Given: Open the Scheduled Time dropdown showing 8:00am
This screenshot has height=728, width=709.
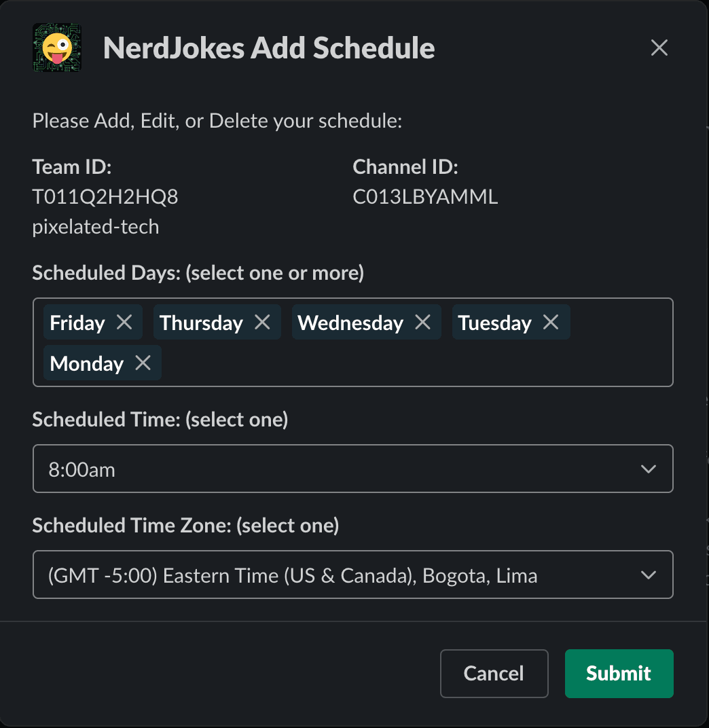Looking at the screenshot, I should pyautogui.click(x=353, y=469).
